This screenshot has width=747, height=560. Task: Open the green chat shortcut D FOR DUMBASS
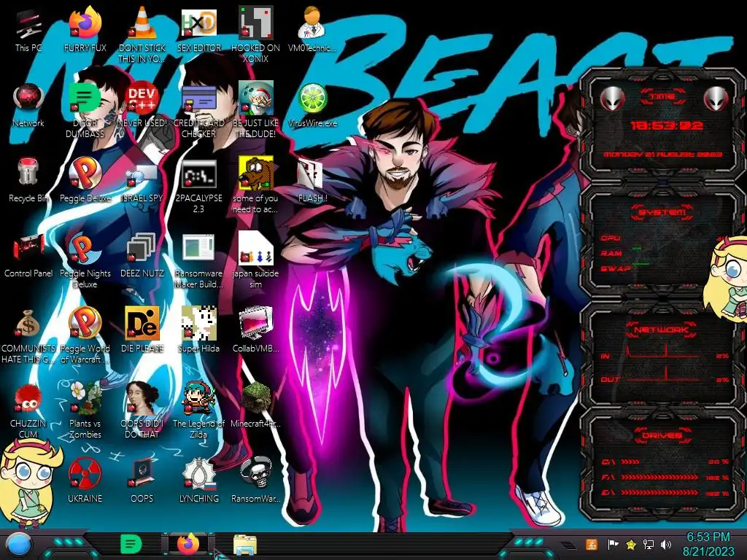[85, 111]
